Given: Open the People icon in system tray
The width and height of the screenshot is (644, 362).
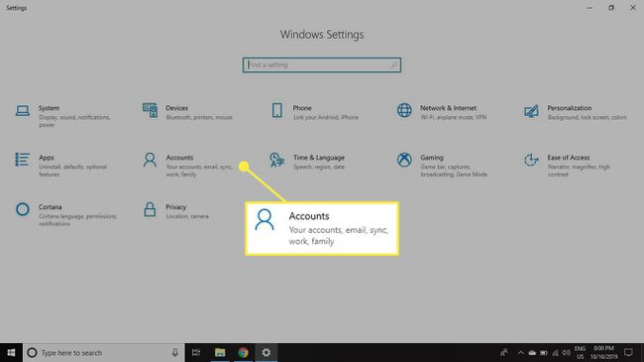Looking at the screenshot, I should pos(503,352).
